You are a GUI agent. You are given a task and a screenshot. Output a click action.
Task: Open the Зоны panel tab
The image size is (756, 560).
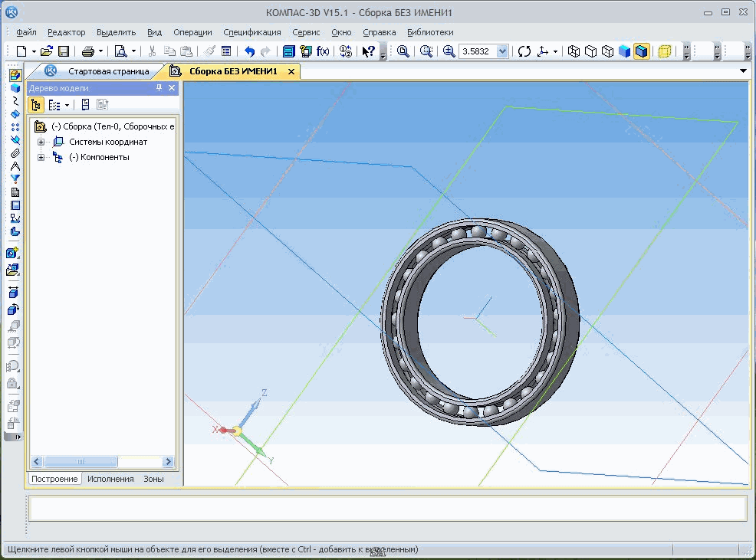coord(153,479)
